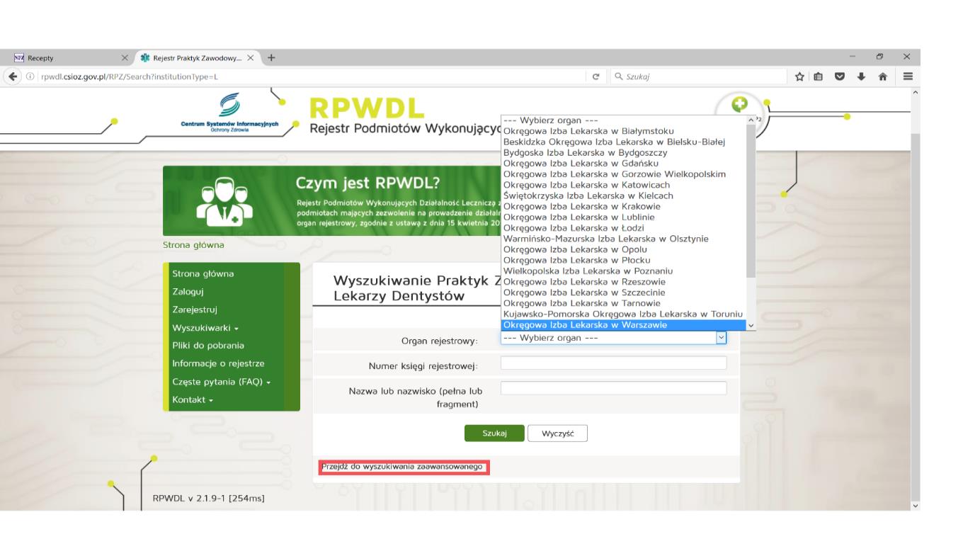
Task: Open the Firefox hamburger menu
Action: pyautogui.click(x=907, y=76)
